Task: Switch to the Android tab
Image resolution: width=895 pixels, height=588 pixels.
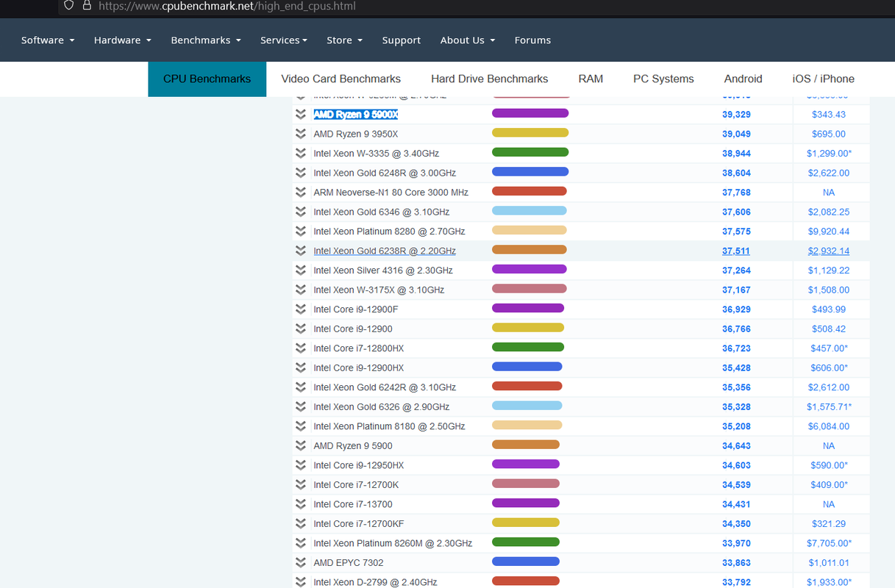Action: 743,79
